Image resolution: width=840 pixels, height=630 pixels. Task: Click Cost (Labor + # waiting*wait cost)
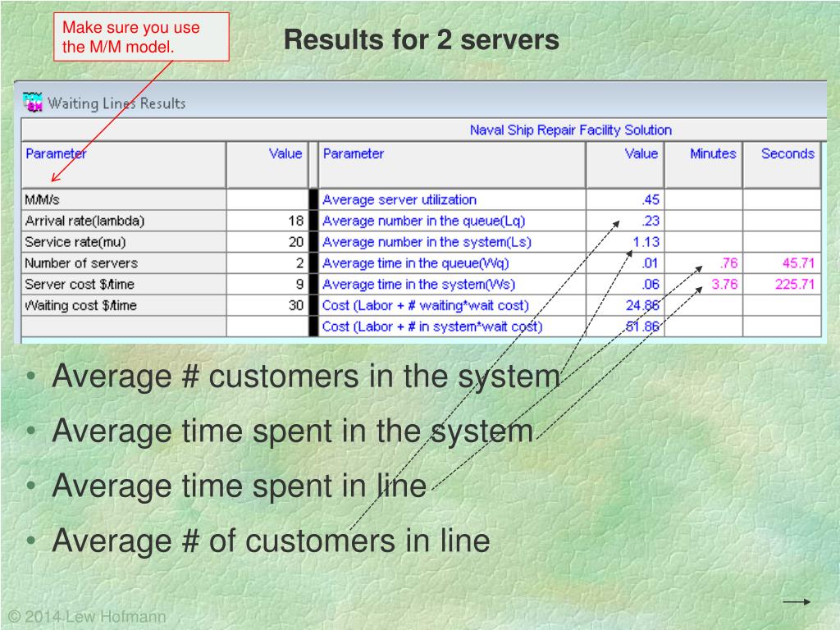click(426, 305)
